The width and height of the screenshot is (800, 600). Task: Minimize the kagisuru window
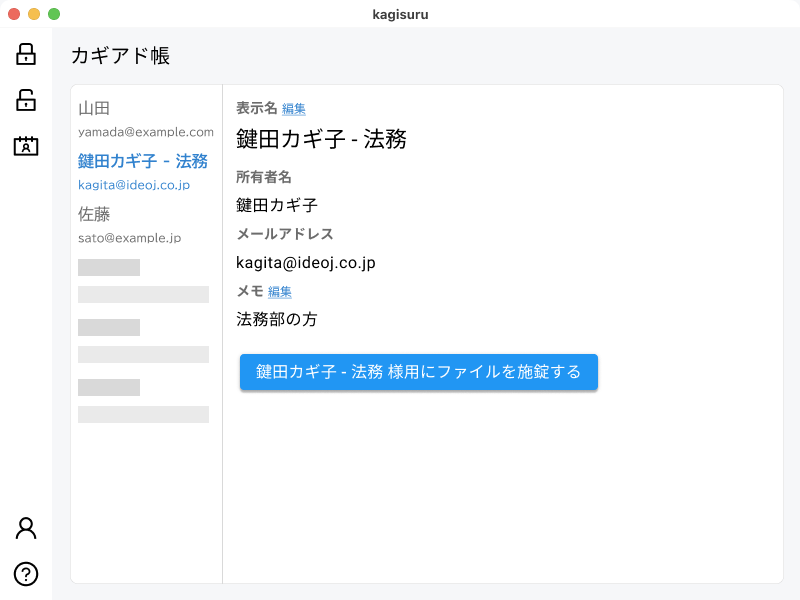click(34, 14)
